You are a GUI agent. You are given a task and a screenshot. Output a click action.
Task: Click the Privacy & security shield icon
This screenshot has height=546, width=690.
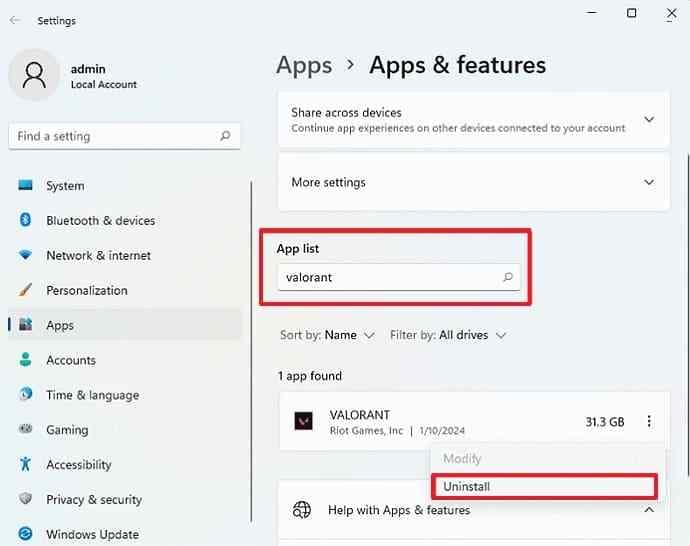(x=26, y=498)
